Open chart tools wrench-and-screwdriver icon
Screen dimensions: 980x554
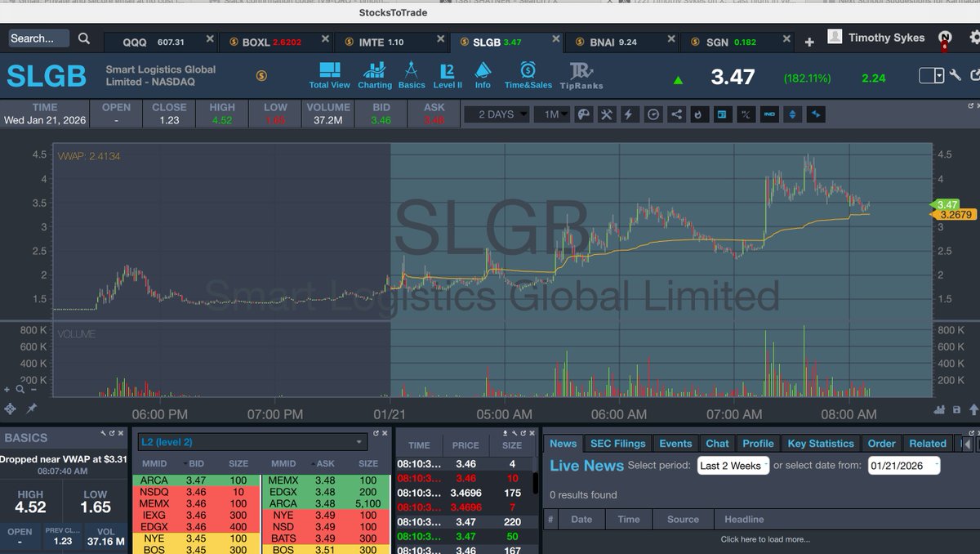pyautogui.click(x=607, y=114)
